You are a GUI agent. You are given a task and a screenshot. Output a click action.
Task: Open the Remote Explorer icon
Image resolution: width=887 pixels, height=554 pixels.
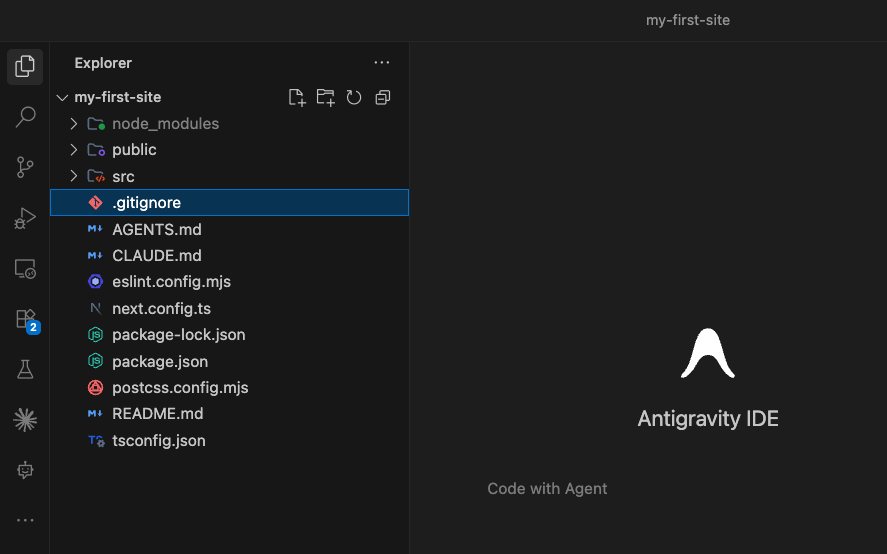25,269
